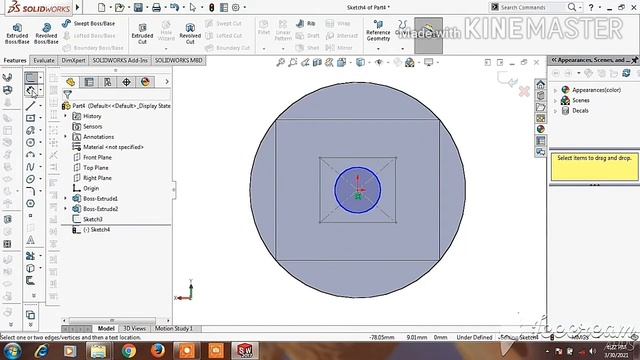The width and height of the screenshot is (640, 360).
Task: Select the Corner Rectangle sketch tool
Action: [x=31, y=118]
